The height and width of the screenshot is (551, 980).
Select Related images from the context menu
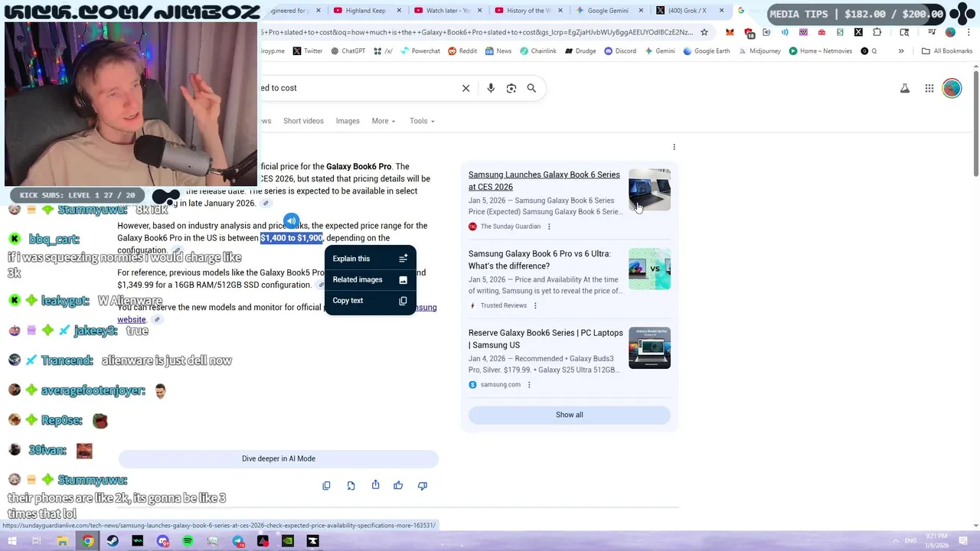pos(371,280)
